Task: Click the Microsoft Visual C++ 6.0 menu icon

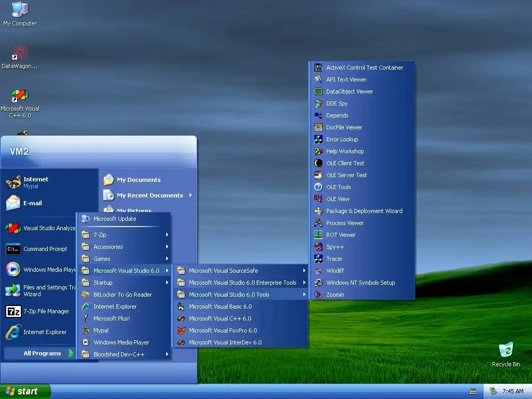Action: coord(181,318)
